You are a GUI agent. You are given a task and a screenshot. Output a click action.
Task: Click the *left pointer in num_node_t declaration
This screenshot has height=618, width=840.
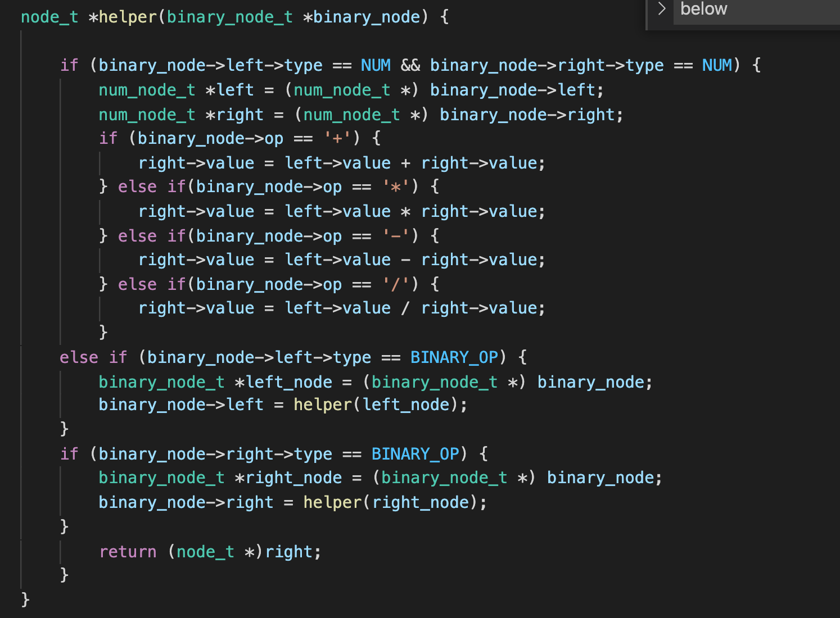point(230,90)
